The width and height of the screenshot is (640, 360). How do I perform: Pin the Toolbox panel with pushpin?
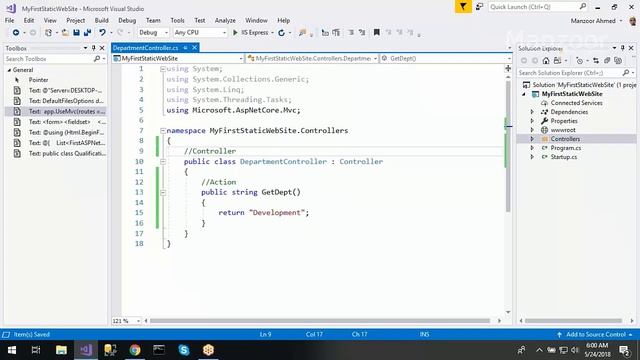[x=93, y=48]
